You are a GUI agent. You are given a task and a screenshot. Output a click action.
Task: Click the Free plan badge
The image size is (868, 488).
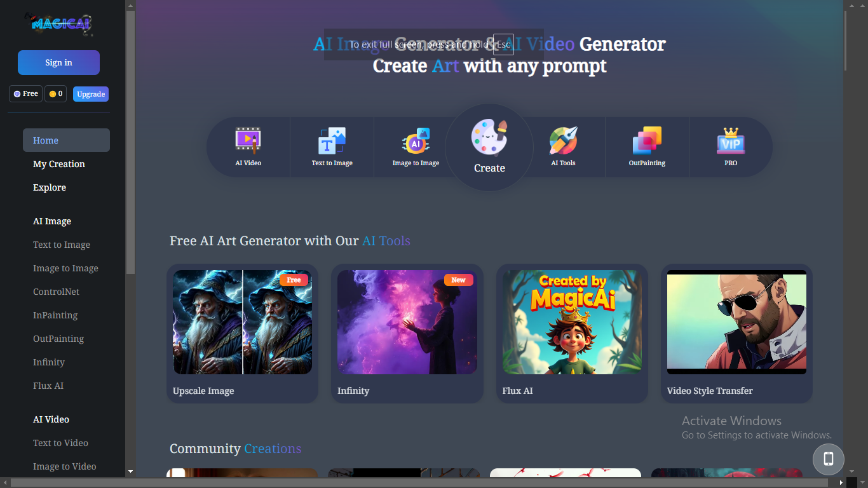(26, 94)
